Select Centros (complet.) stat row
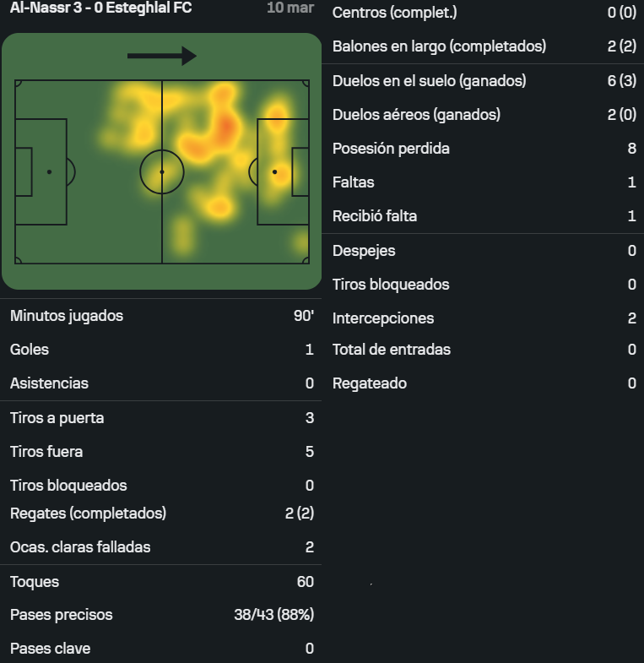Viewport: 644px width, 663px height. (484, 13)
